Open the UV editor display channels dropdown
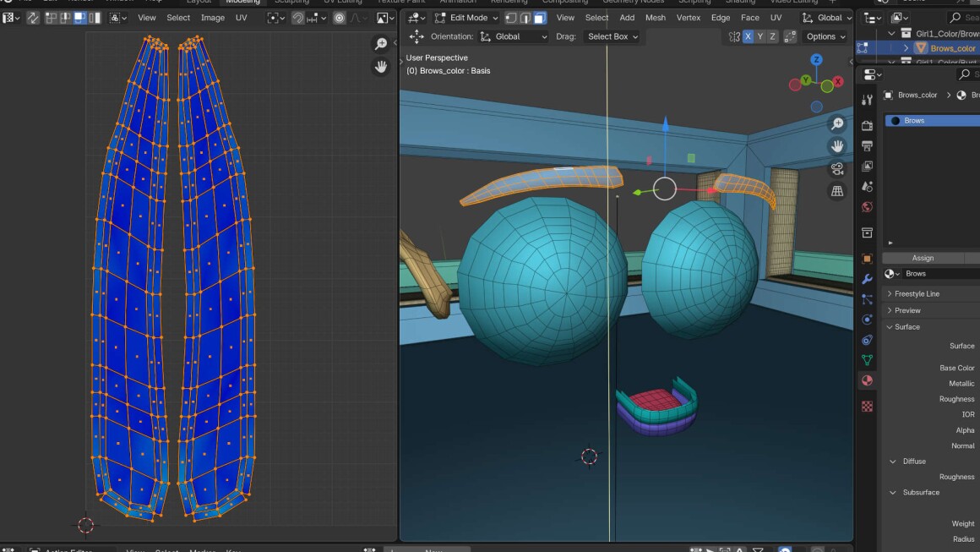The image size is (980, 552). pyautogui.click(x=385, y=18)
